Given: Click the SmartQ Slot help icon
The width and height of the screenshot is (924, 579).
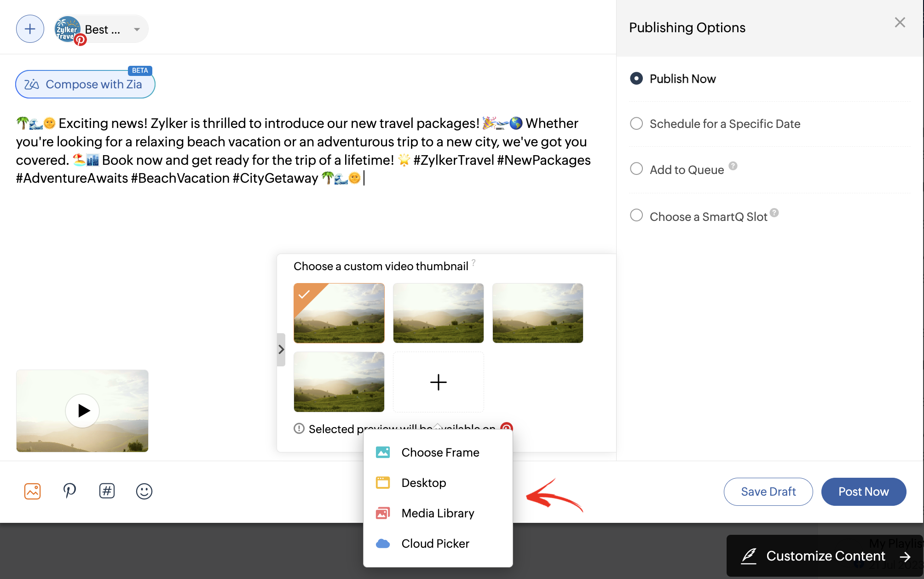Looking at the screenshot, I should (x=774, y=213).
